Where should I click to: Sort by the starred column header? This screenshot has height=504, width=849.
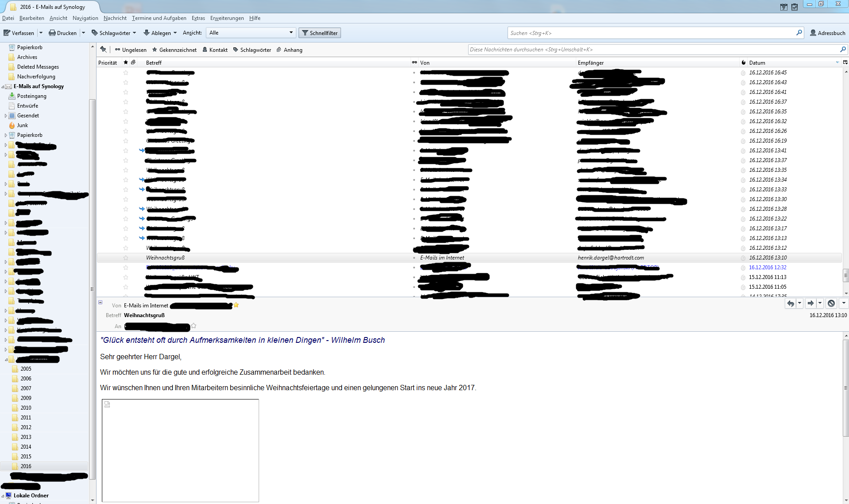pyautogui.click(x=126, y=62)
